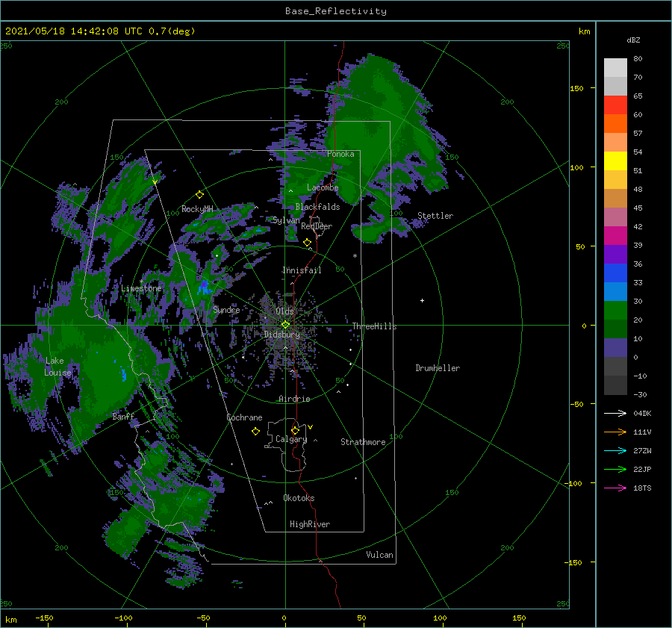Click the 04DK legend label
This screenshot has width=672, height=628.
tap(642, 413)
